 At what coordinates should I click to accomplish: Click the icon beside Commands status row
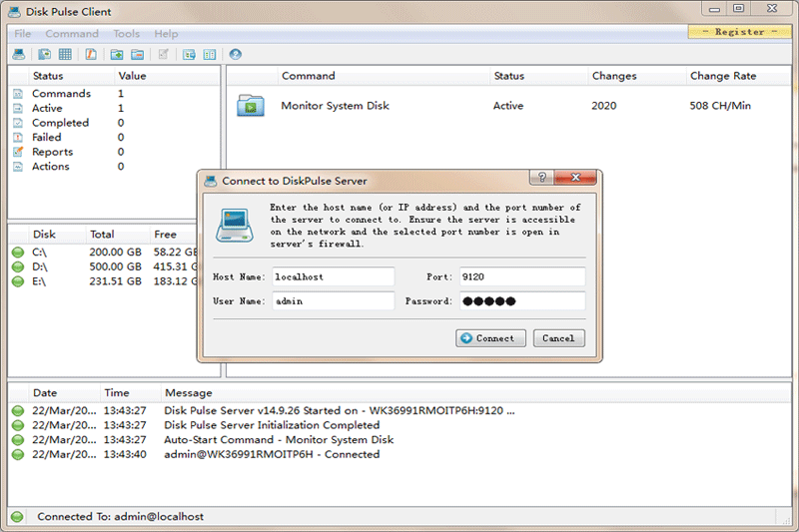tap(18, 94)
